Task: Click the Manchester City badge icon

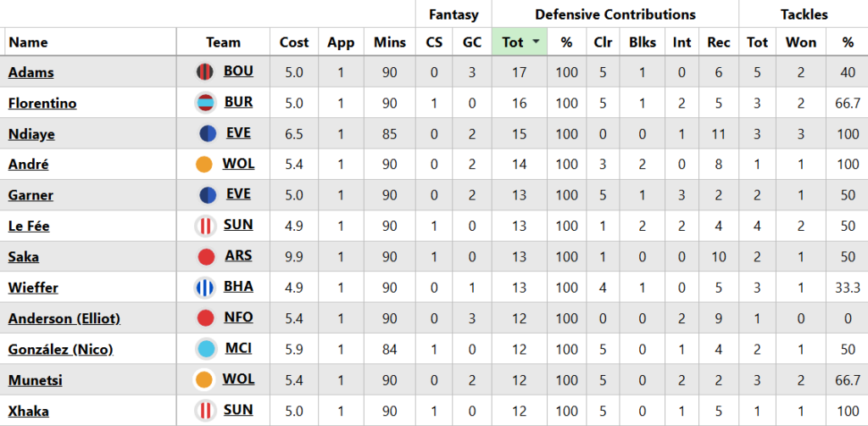Action: coord(206,349)
